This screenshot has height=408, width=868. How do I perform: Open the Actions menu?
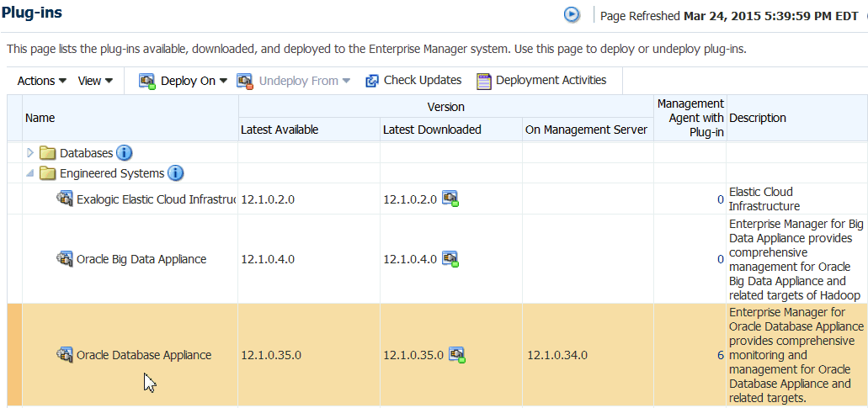click(x=41, y=81)
